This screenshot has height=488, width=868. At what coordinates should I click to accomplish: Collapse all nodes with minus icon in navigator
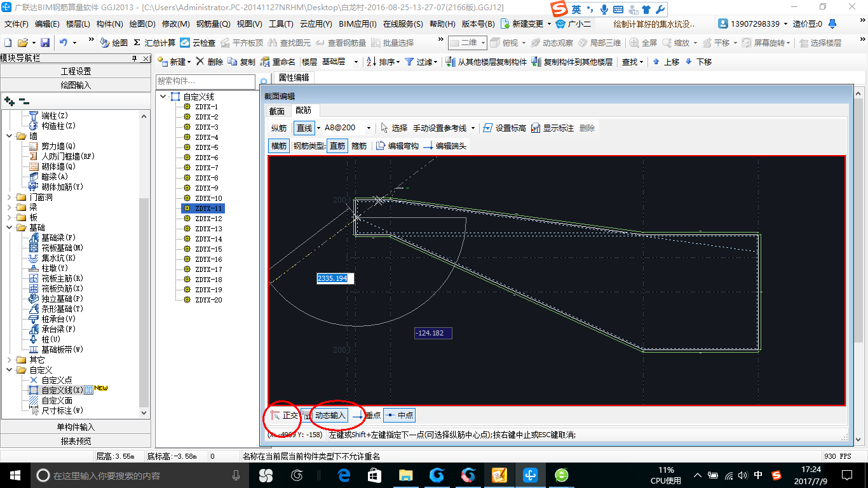pos(24,101)
